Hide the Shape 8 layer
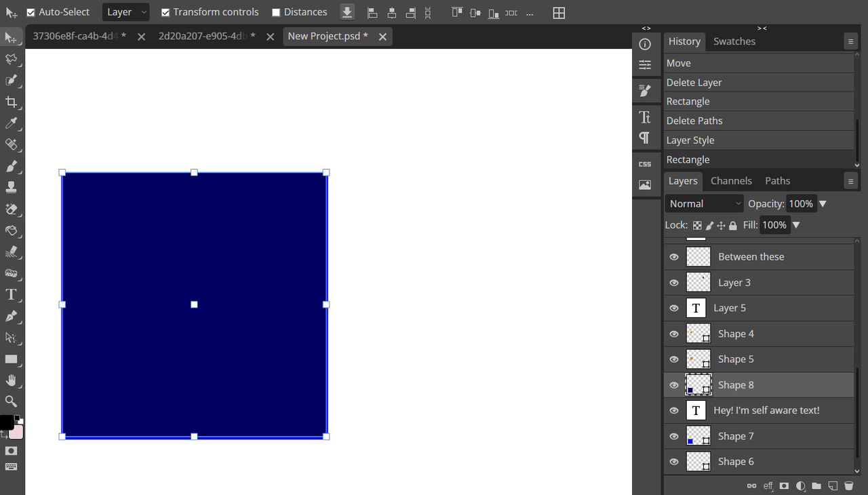Image resolution: width=868 pixels, height=495 pixels. point(674,385)
